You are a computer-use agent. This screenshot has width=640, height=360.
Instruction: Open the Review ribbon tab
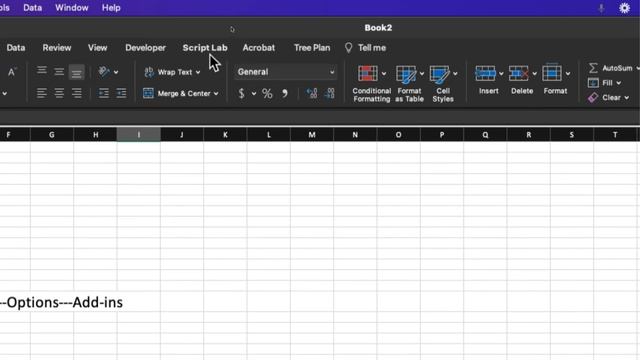[57, 48]
